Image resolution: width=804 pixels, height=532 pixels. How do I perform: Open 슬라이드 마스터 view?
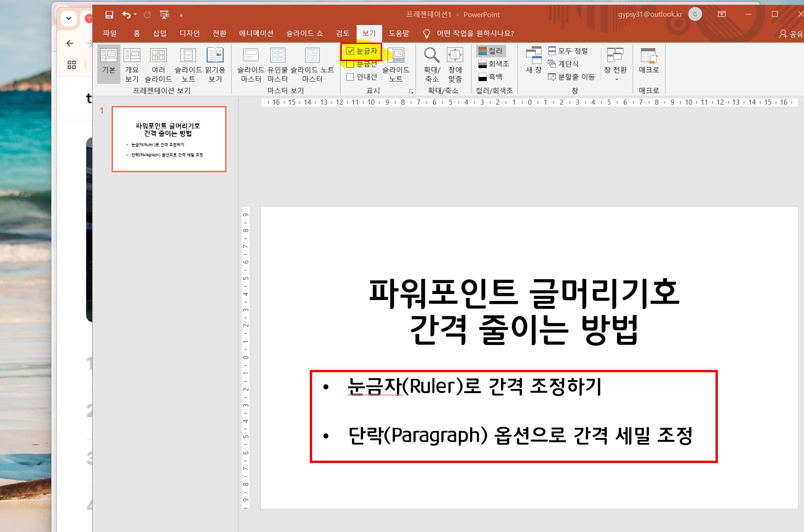251,65
